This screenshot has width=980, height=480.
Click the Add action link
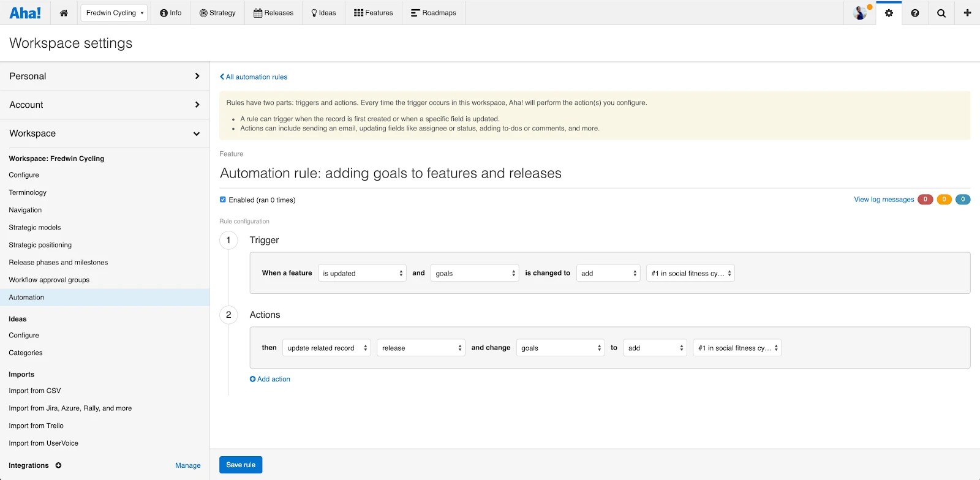click(x=270, y=380)
